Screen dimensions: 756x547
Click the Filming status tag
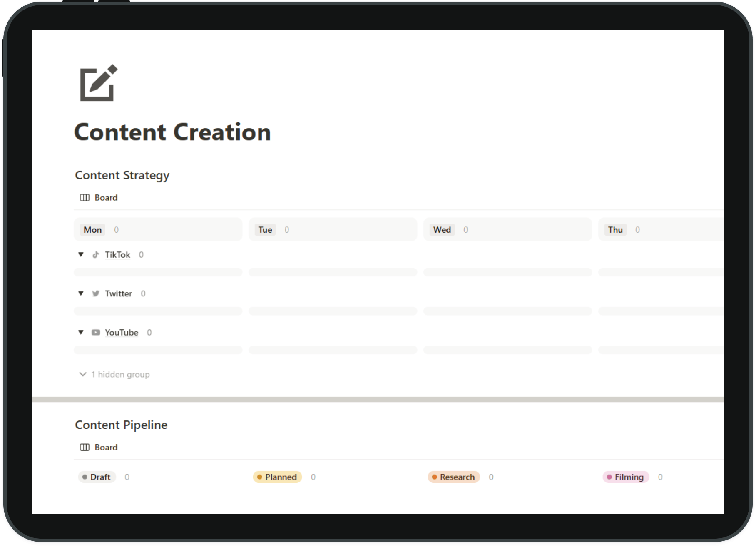(x=626, y=477)
